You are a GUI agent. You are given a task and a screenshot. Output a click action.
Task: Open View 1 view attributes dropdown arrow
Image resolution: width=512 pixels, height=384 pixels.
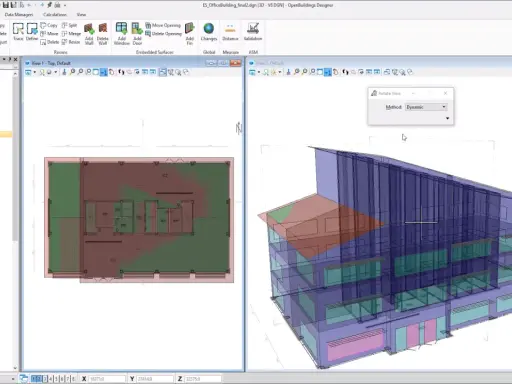click(x=34, y=72)
